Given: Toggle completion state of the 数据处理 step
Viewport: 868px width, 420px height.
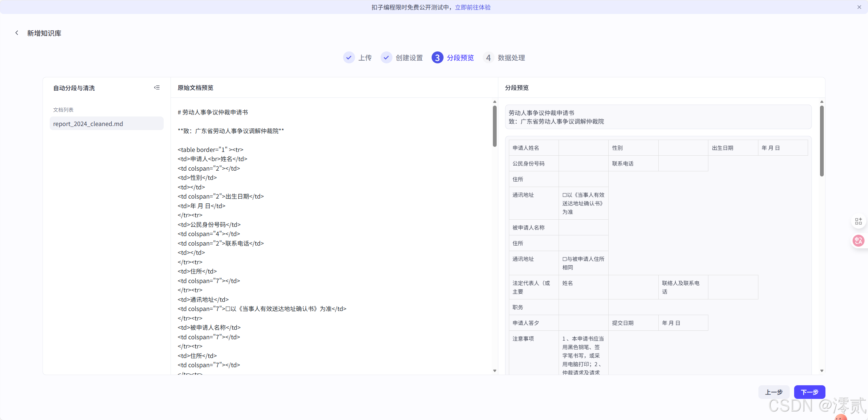Looking at the screenshot, I should click(488, 58).
